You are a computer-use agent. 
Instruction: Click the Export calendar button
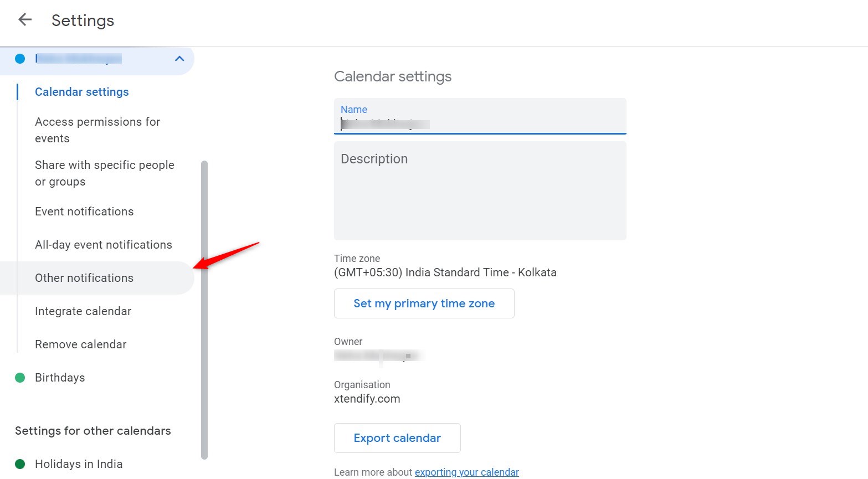397,438
